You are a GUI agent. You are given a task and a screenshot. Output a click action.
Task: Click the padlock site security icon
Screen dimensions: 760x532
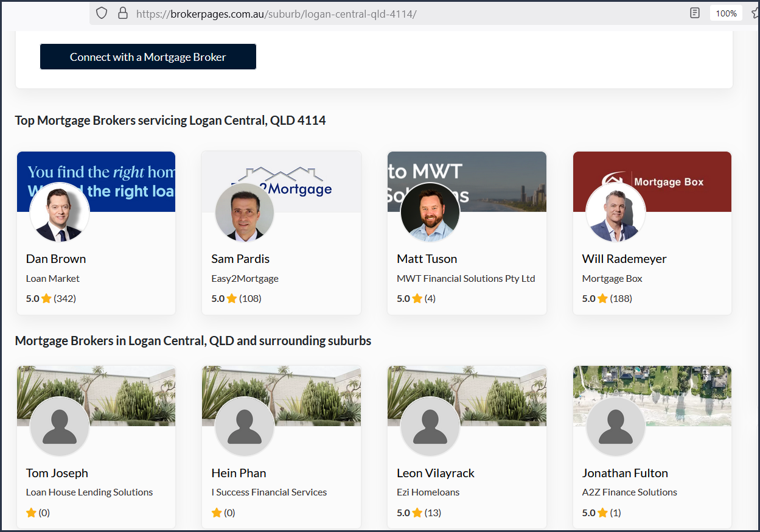122,13
